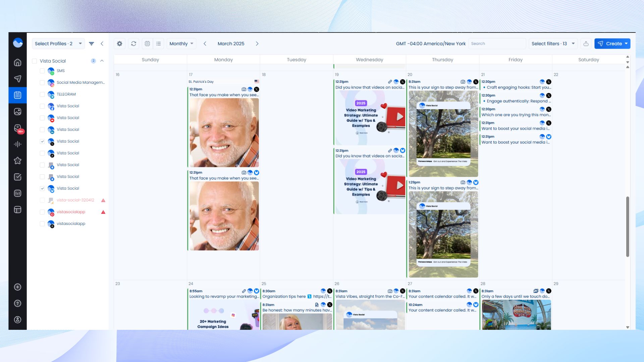Open the Reviews star sidebar icon

(17, 161)
